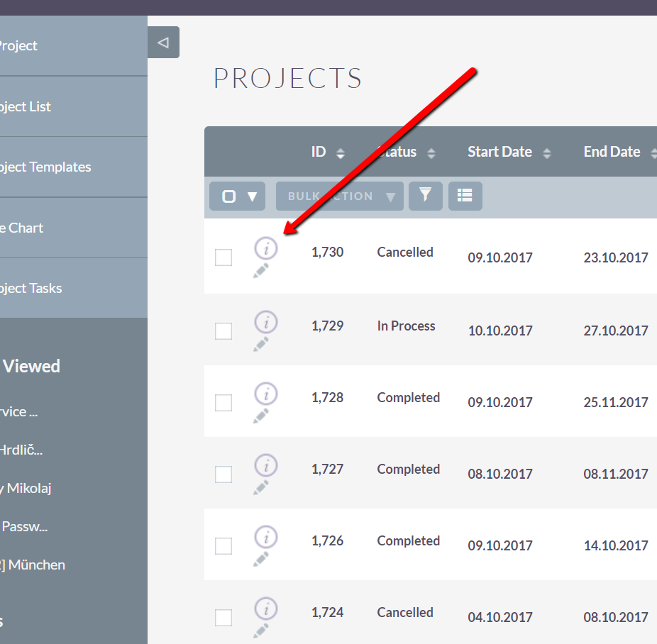Open the filter funnel button

425,196
